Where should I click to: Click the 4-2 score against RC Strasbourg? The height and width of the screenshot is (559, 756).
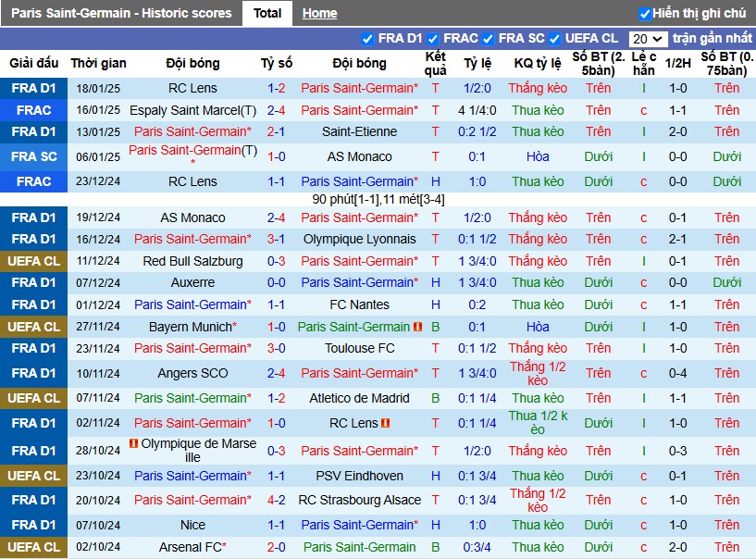pyautogui.click(x=277, y=500)
